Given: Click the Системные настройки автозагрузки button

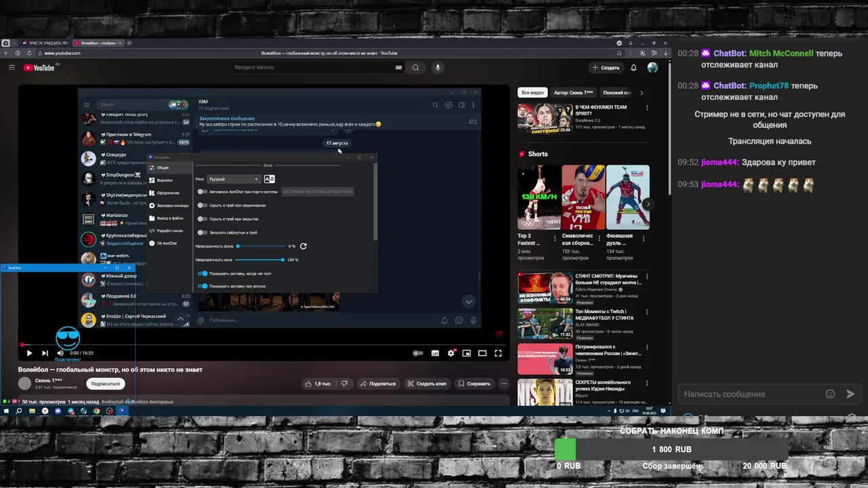Looking at the screenshot, I should 317,192.
